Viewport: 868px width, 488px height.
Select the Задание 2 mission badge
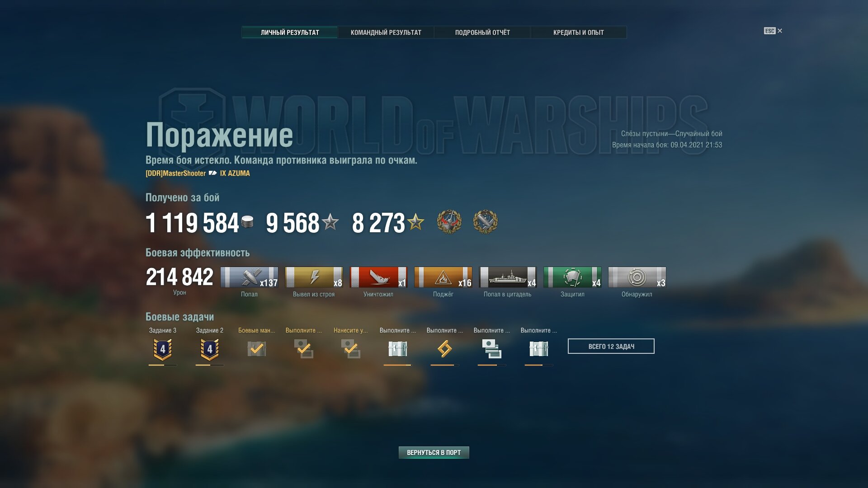[x=210, y=349]
